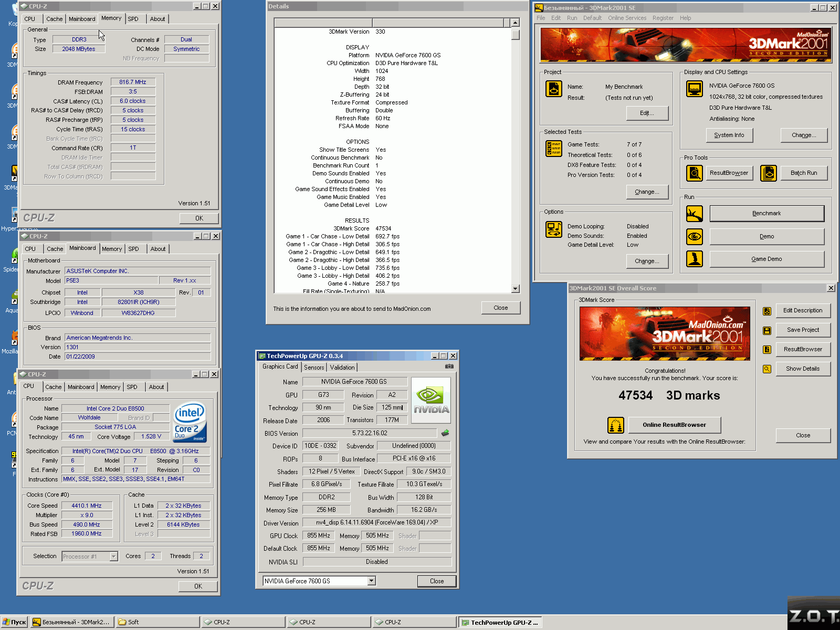Click the 3DMark Score value 47534 in Details
The height and width of the screenshot is (630, 840).
[383, 228]
